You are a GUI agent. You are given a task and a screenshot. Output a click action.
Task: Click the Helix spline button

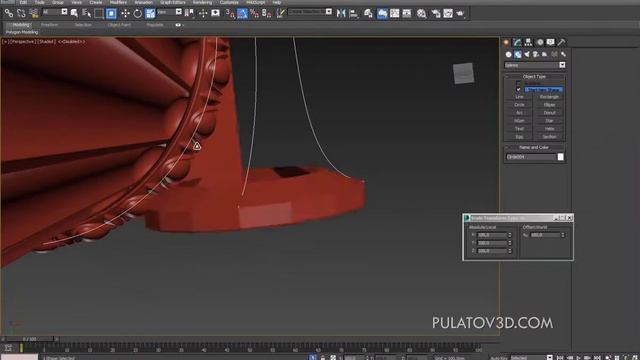[549, 129]
